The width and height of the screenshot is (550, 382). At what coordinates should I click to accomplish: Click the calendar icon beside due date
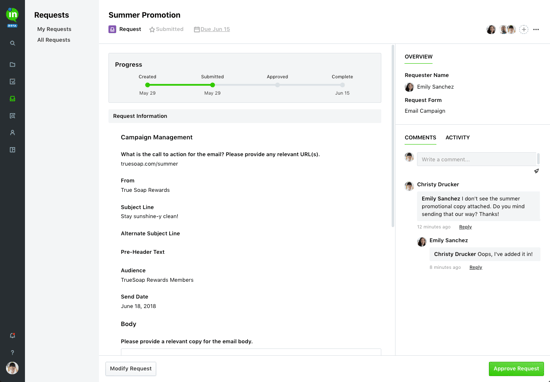(x=196, y=29)
